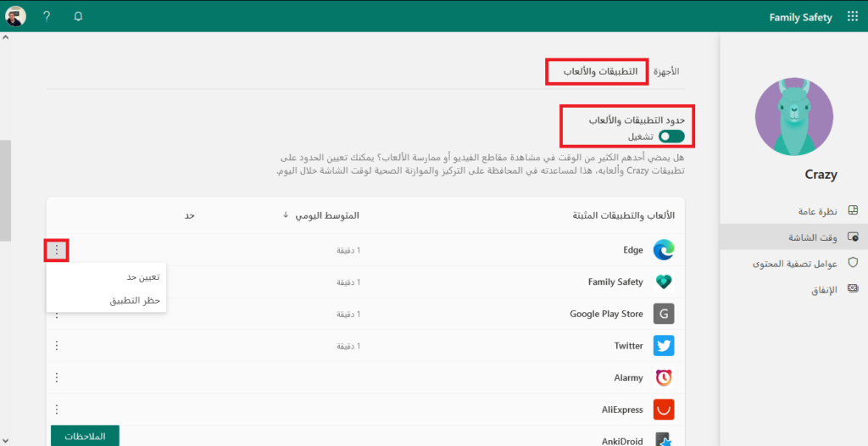Open the three-dot menu for Twitter
The height and width of the screenshot is (446, 868).
(x=57, y=346)
